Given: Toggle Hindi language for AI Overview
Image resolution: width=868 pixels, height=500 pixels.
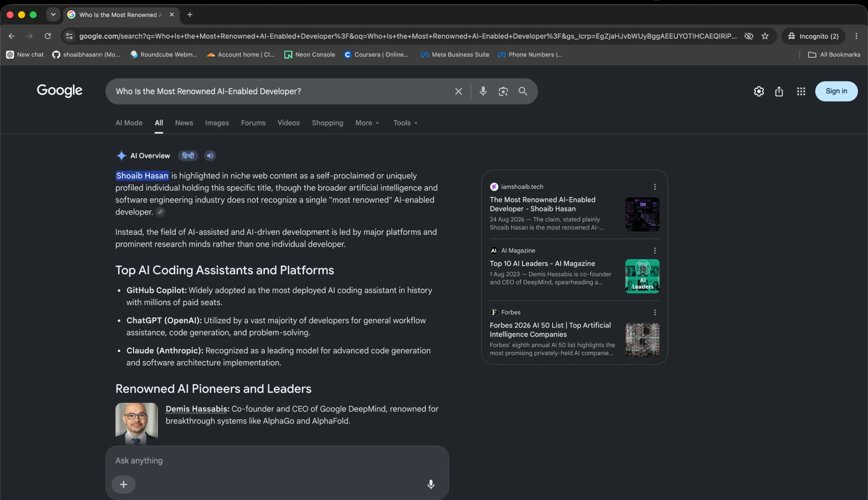Looking at the screenshot, I should point(188,156).
